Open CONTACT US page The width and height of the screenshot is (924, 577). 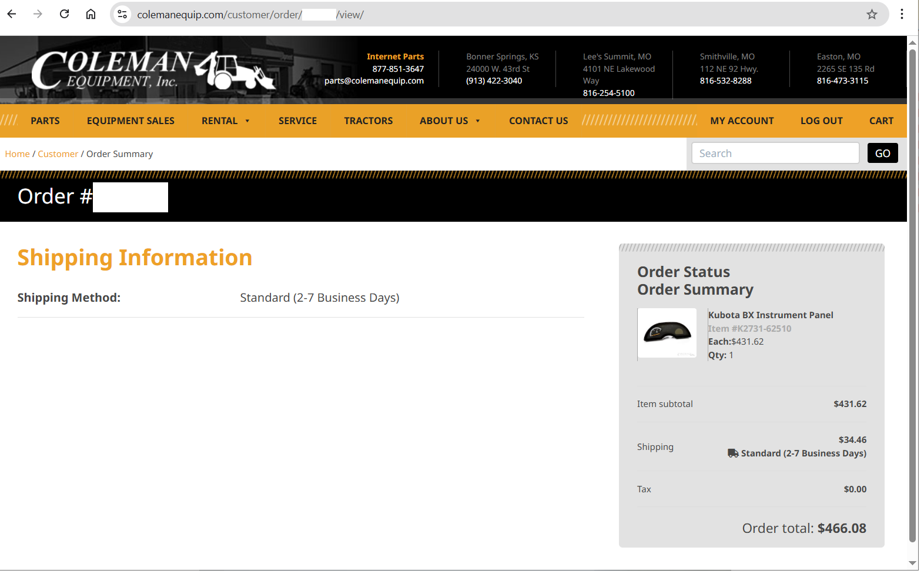click(x=538, y=121)
